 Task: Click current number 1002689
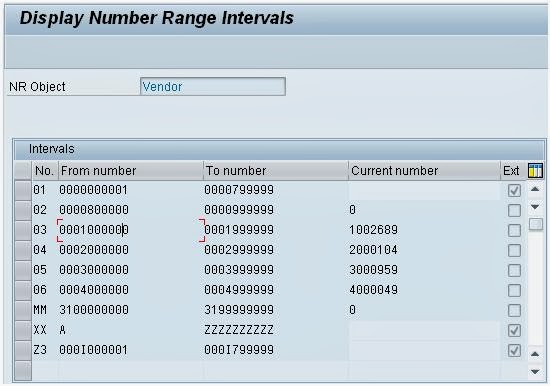374,230
